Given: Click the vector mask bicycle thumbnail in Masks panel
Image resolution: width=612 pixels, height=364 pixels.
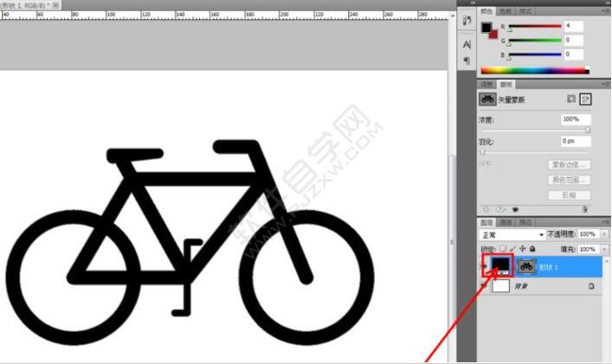Looking at the screenshot, I should coord(487,99).
